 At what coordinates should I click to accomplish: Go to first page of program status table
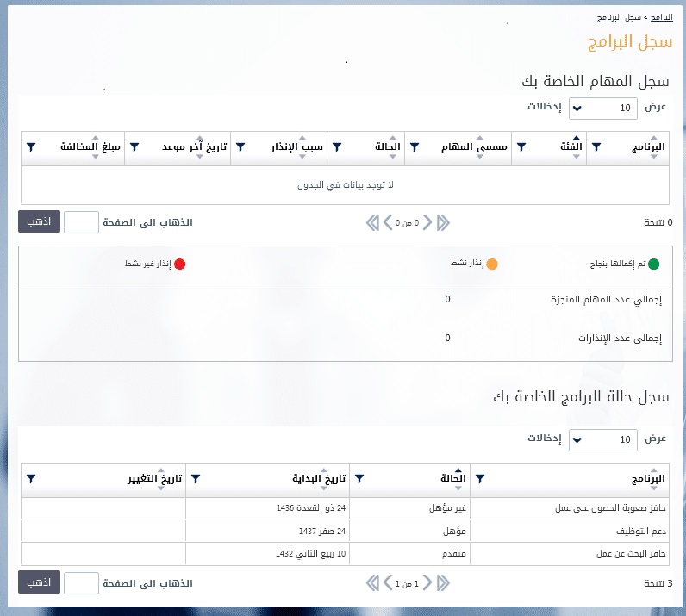tap(443, 582)
